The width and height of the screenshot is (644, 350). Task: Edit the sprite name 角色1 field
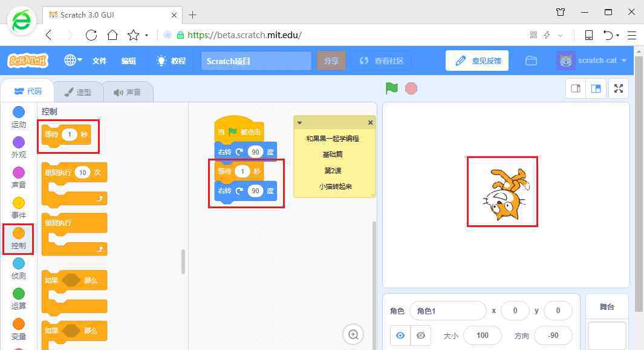pyautogui.click(x=447, y=311)
